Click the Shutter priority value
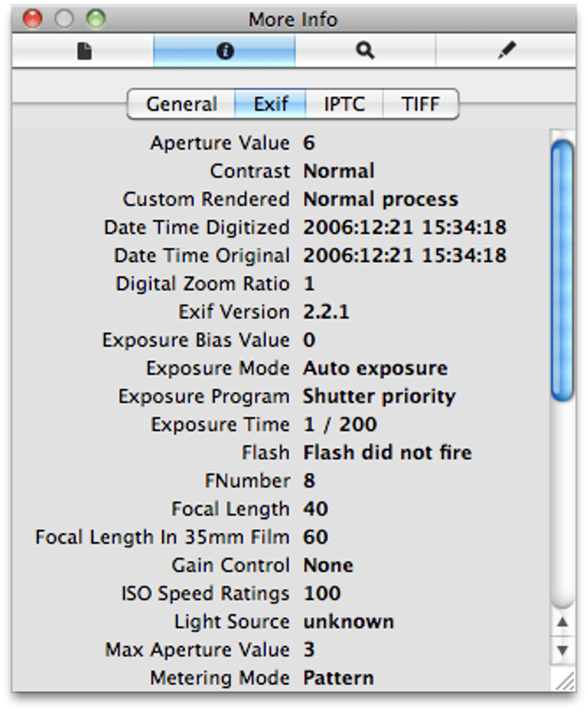Screen dimensions: 588x711 [x=379, y=396]
